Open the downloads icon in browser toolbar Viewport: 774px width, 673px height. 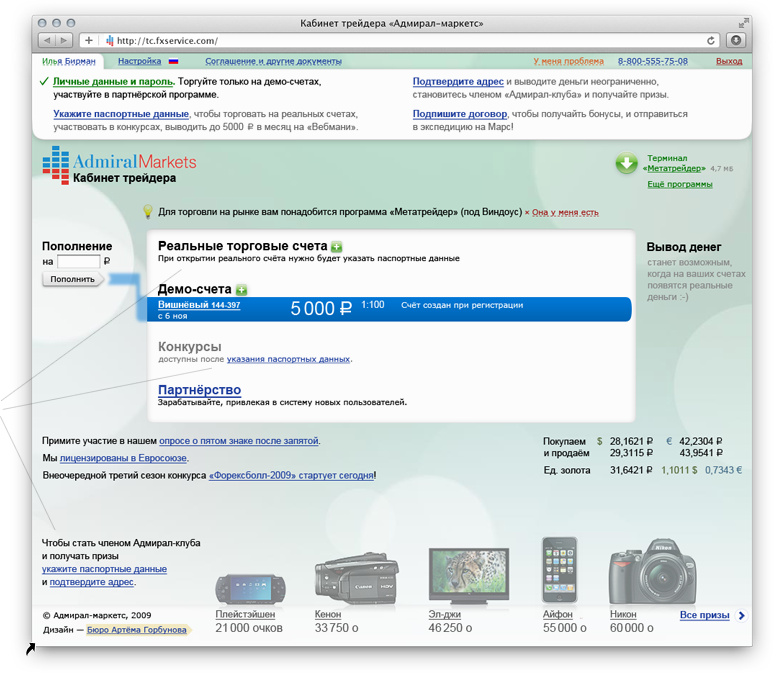click(x=736, y=40)
